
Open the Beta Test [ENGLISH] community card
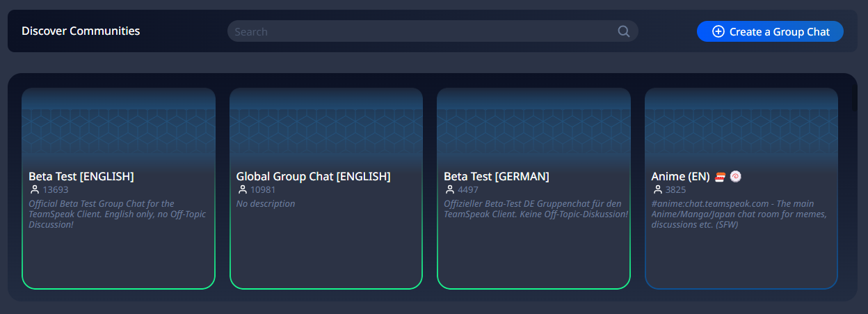pyautogui.click(x=118, y=188)
